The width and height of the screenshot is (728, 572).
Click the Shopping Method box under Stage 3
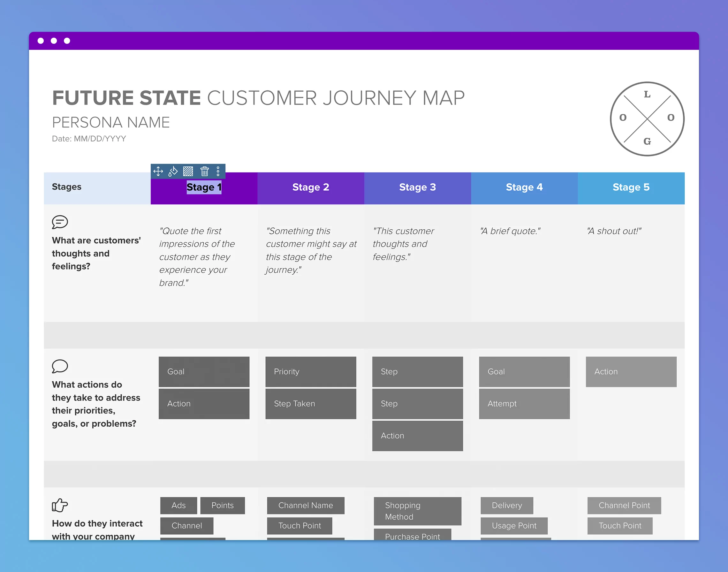tap(417, 511)
